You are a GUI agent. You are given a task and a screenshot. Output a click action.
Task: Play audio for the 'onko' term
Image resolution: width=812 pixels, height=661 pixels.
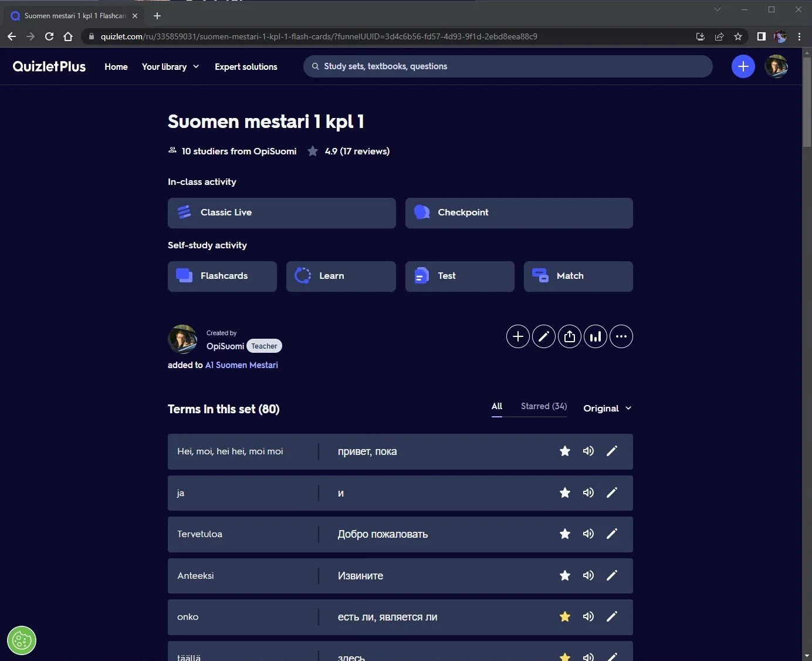tap(588, 616)
